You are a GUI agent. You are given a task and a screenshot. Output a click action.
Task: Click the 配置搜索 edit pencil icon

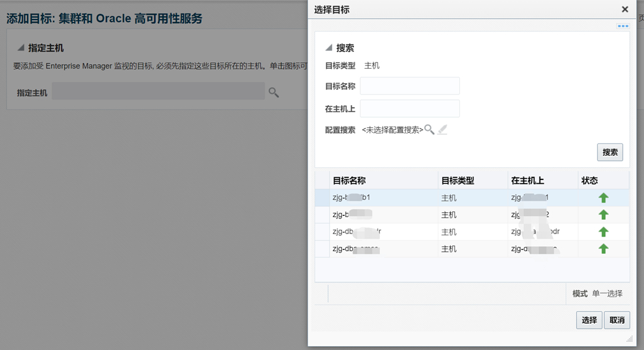click(x=442, y=130)
